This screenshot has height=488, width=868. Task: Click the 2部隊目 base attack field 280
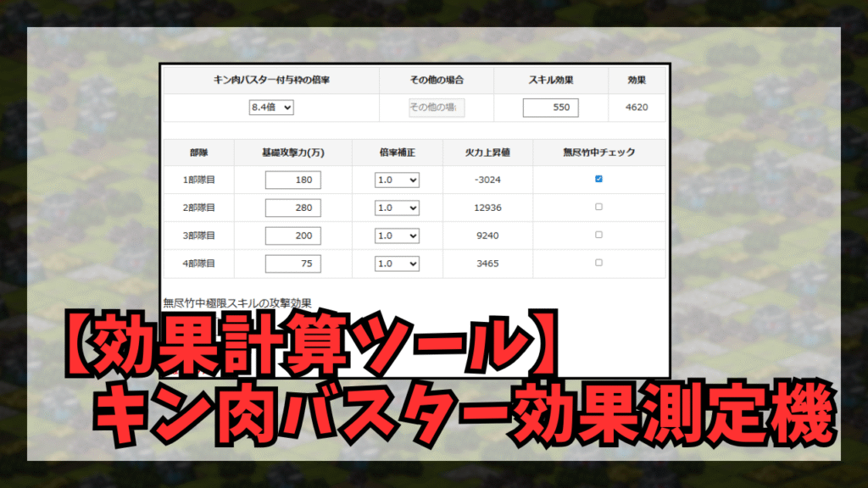[x=292, y=208]
